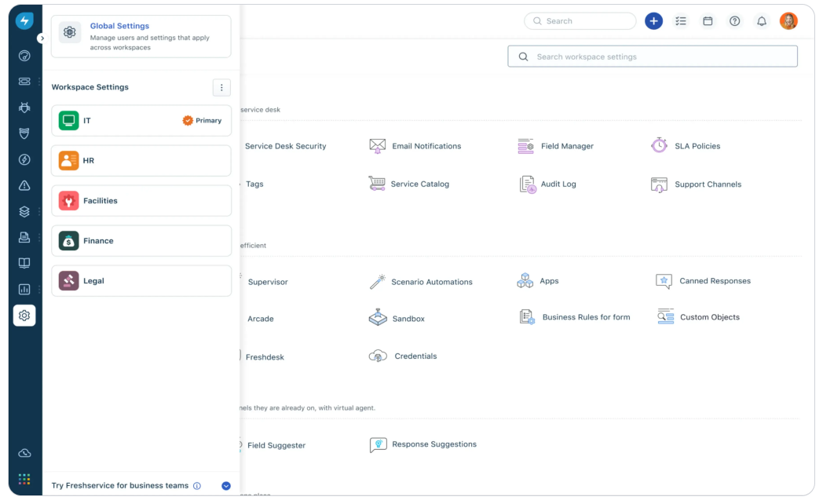This screenshot has height=504, width=823.
Task: Open the tickets icon in sidebar
Action: tap(24, 82)
